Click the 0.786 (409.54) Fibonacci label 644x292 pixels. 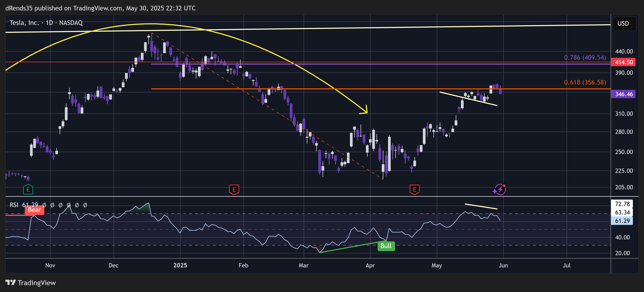585,57
